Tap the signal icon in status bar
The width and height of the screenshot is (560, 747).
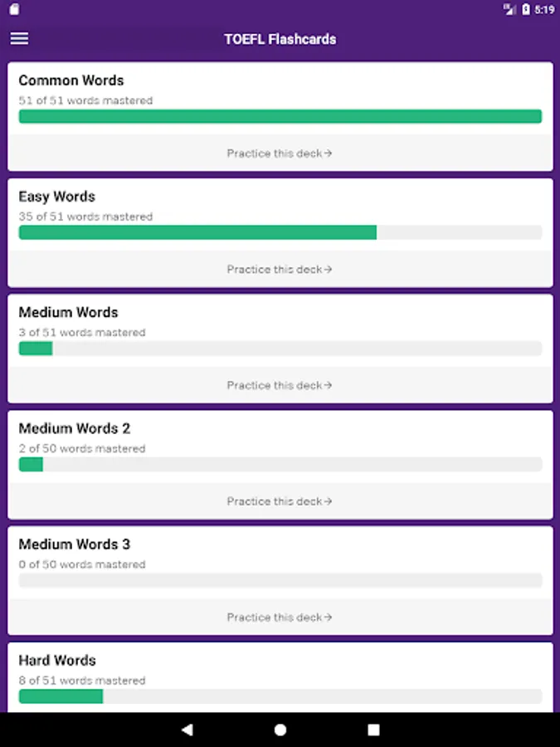point(509,10)
